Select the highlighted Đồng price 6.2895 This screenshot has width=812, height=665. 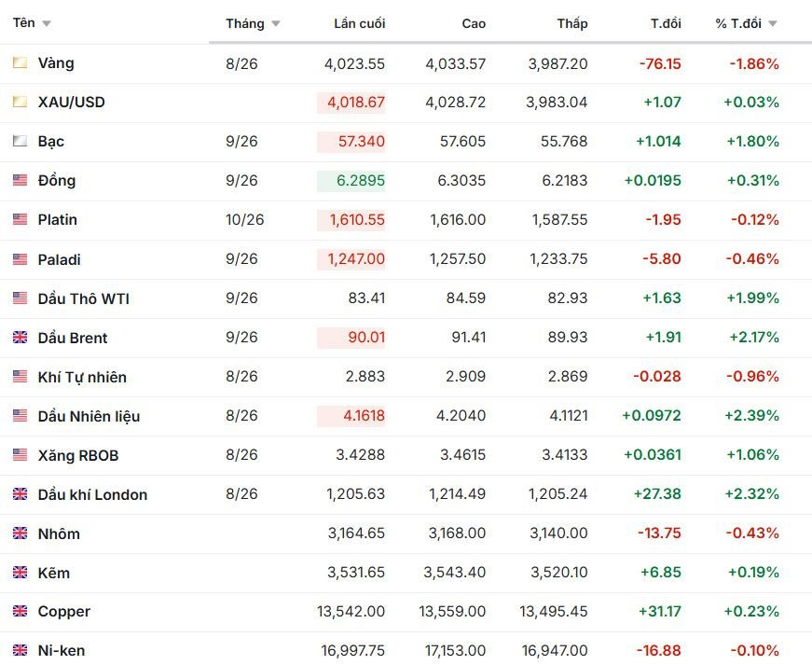(x=351, y=180)
